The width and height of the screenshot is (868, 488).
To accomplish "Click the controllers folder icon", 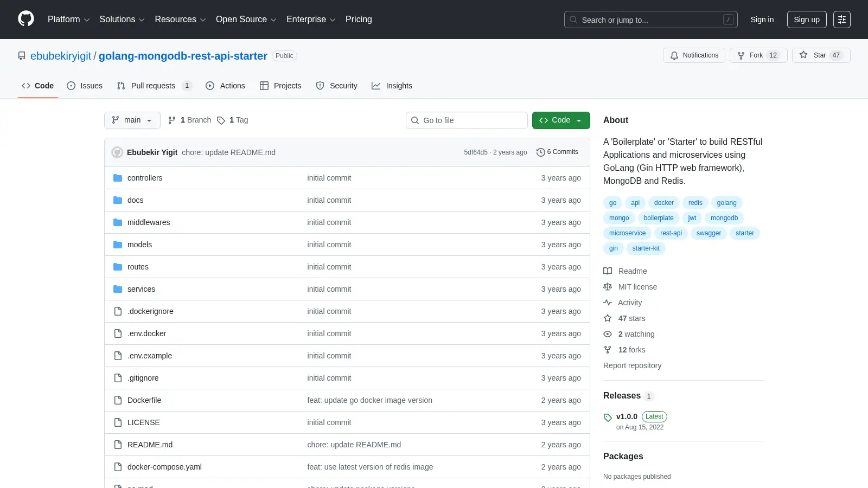I will coord(118,178).
